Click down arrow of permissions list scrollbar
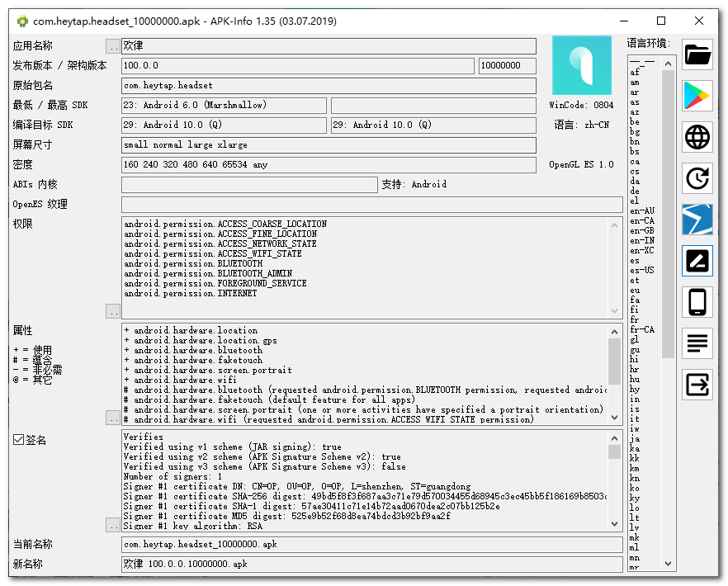Viewport: 728px width, 586px height. 615,311
